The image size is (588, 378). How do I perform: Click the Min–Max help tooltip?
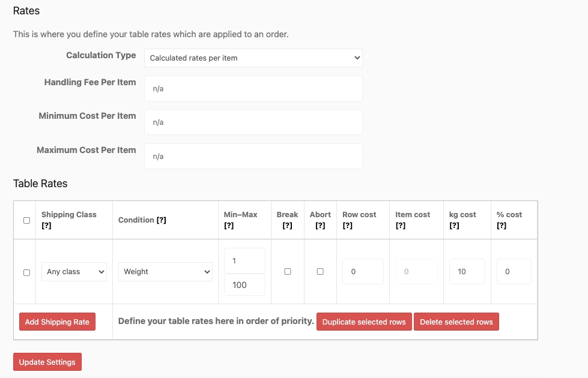coord(229,226)
